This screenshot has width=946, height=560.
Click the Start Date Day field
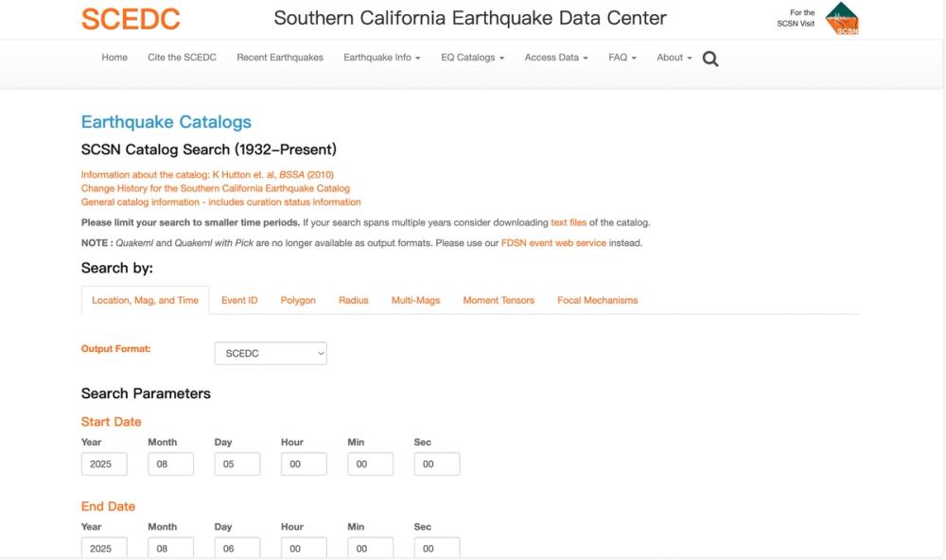coord(237,464)
